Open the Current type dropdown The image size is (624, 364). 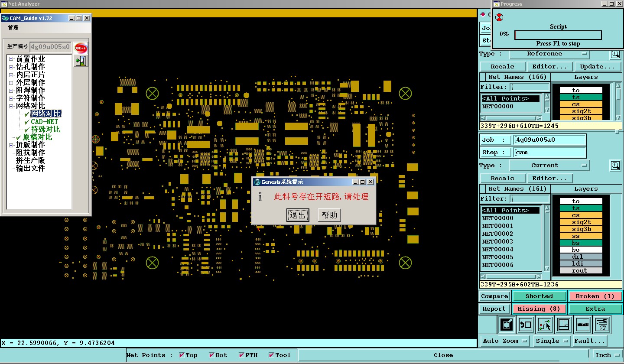pyautogui.click(x=549, y=166)
